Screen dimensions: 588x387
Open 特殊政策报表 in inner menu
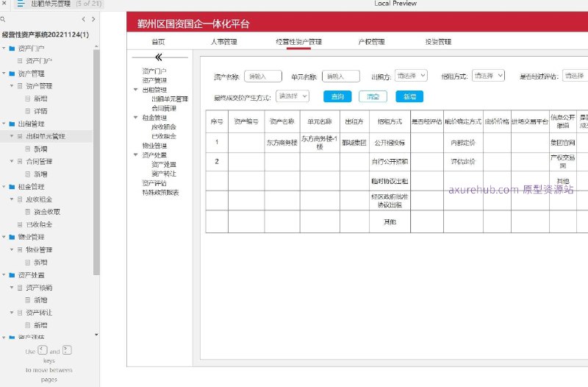(160, 193)
